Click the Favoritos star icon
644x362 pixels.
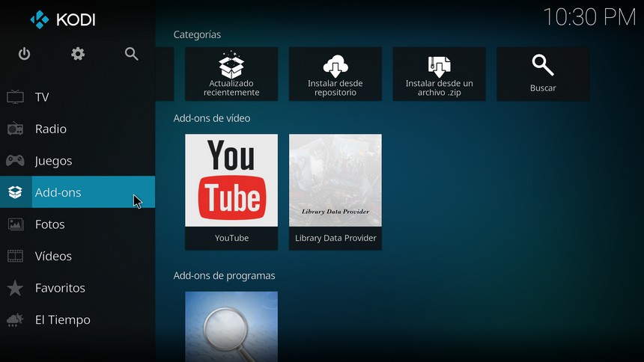pyautogui.click(x=15, y=288)
